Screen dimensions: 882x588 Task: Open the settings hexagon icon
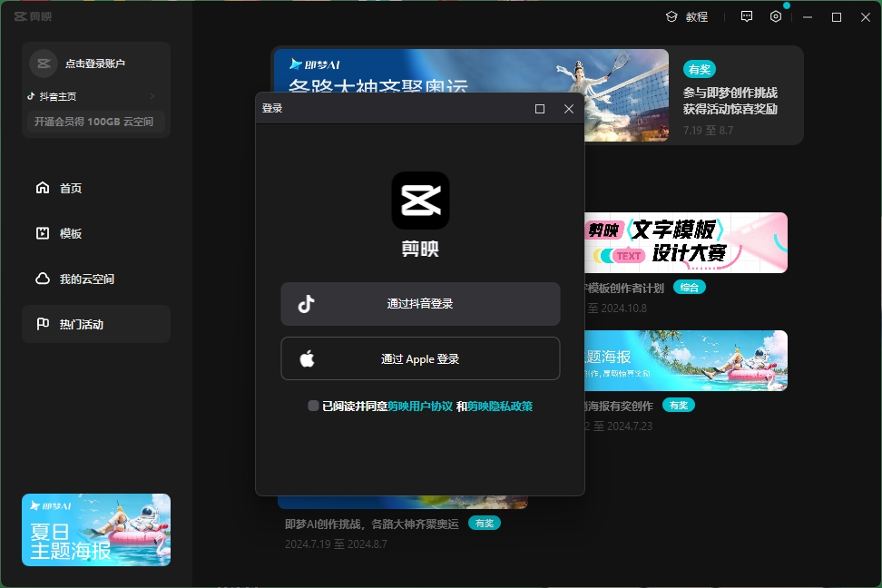(x=776, y=16)
